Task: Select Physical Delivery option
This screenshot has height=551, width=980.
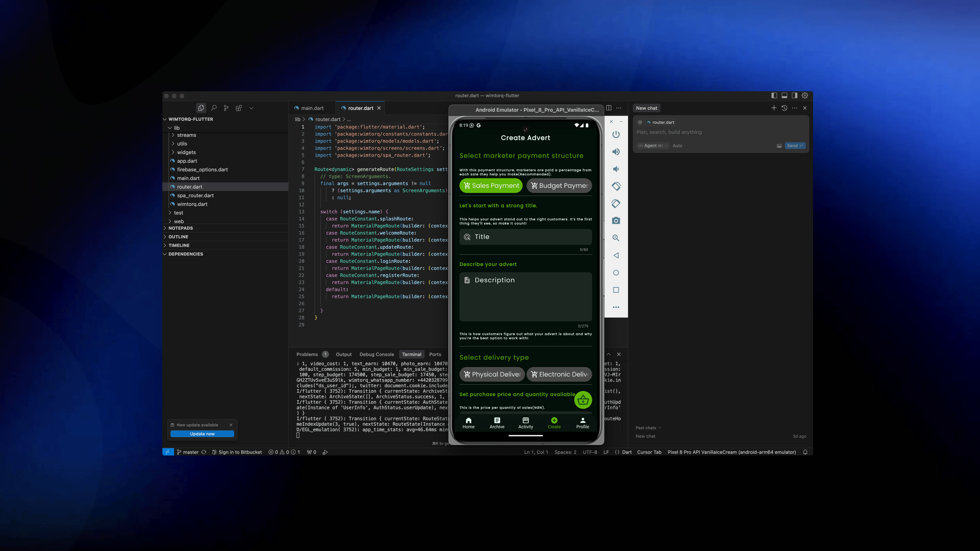Action: pos(492,374)
